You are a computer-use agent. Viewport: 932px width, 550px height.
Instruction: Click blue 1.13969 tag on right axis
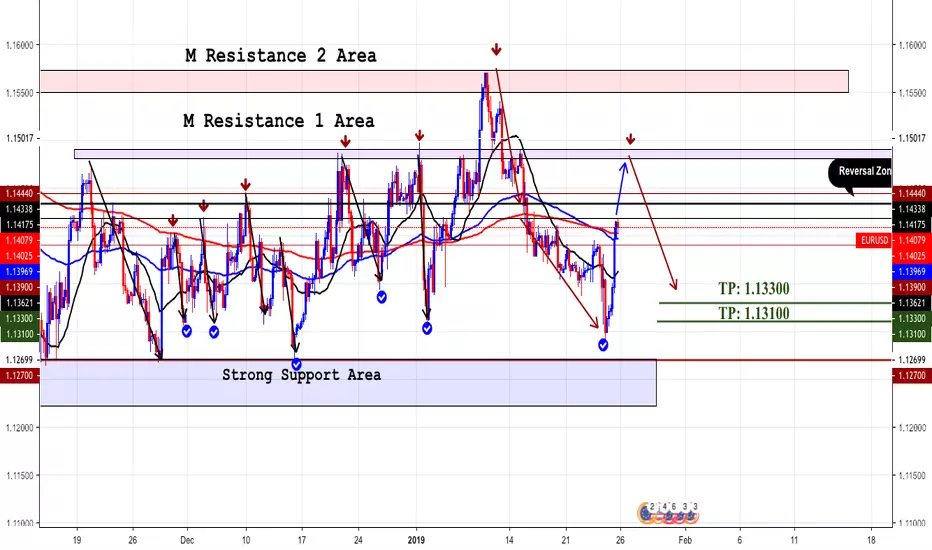tap(912, 271)
